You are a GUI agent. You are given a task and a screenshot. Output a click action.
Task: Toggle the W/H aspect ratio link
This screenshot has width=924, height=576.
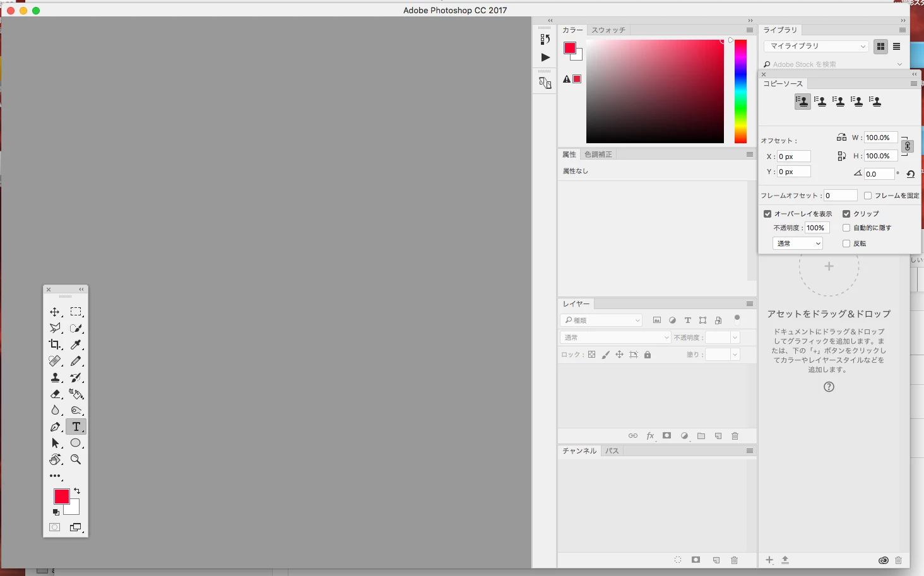pos(907,146)
